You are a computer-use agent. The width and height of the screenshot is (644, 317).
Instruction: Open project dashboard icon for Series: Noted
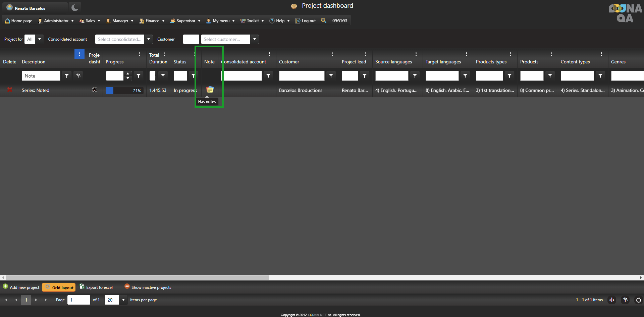pyautogui.click(x=95, y=90)
